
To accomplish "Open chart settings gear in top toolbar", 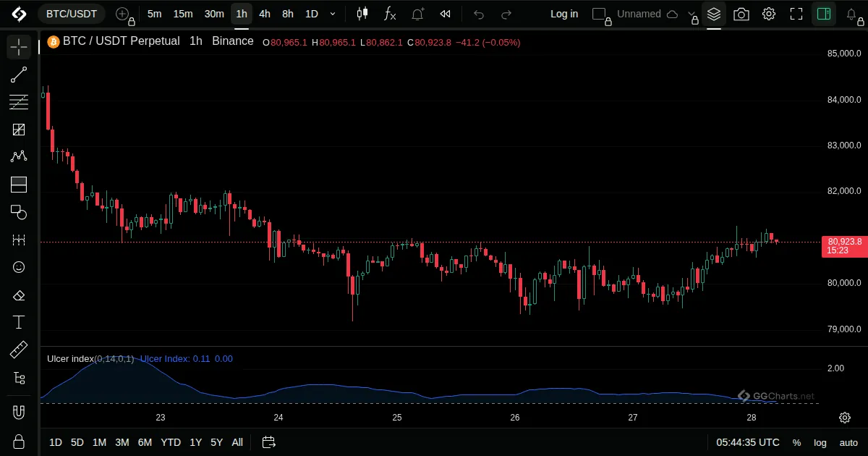I will (x=769, y=14).
